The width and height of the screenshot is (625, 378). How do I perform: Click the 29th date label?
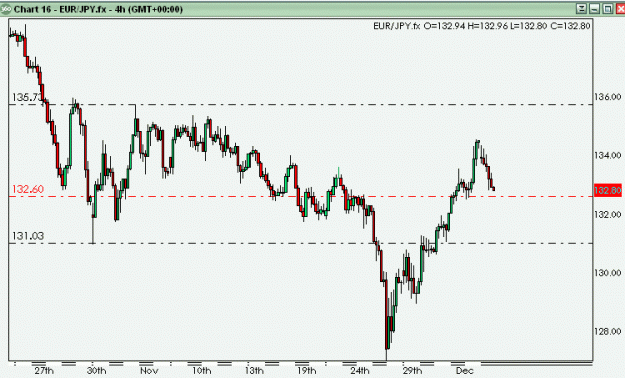[412, 371]
